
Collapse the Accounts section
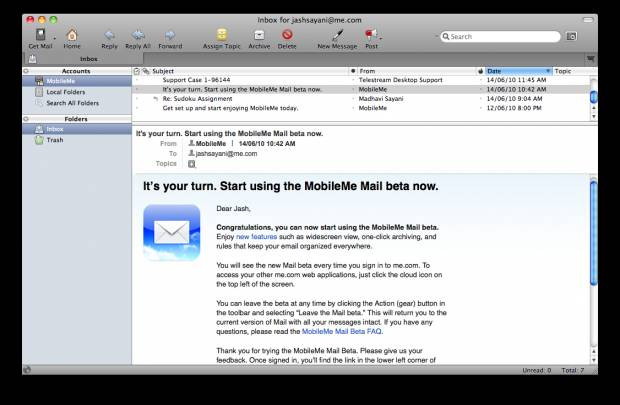point(26,71)
